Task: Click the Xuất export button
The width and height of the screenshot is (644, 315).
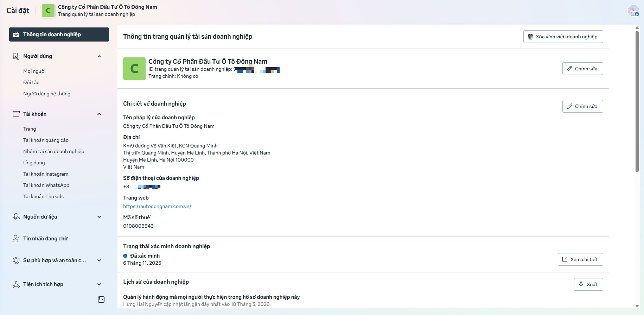Action: coord(588,284)
